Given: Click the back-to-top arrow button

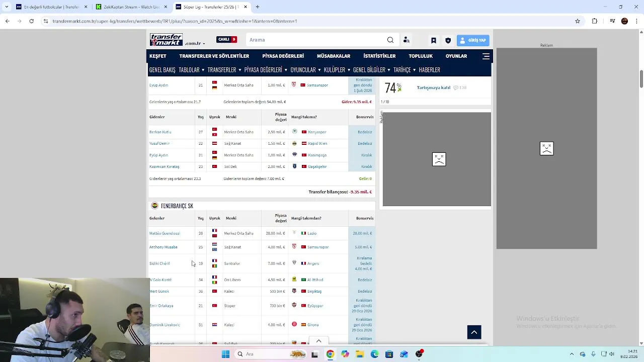Looking at the screenshot, I should 474,332.
